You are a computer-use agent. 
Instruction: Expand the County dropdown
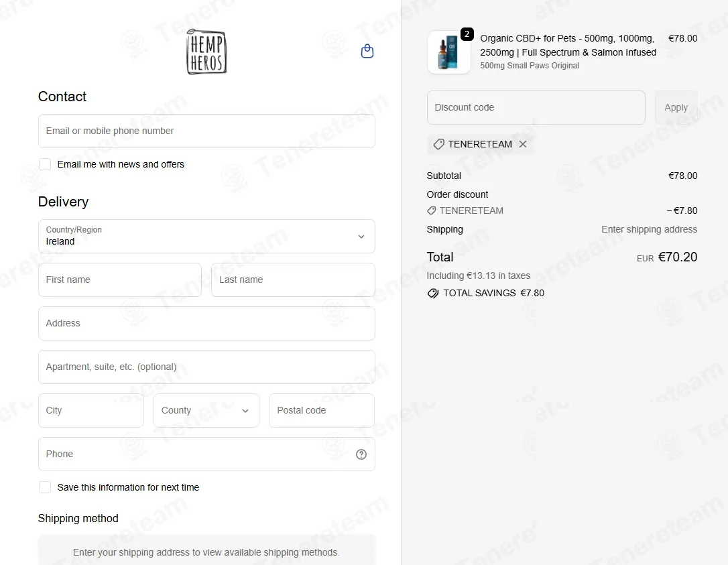206,410
